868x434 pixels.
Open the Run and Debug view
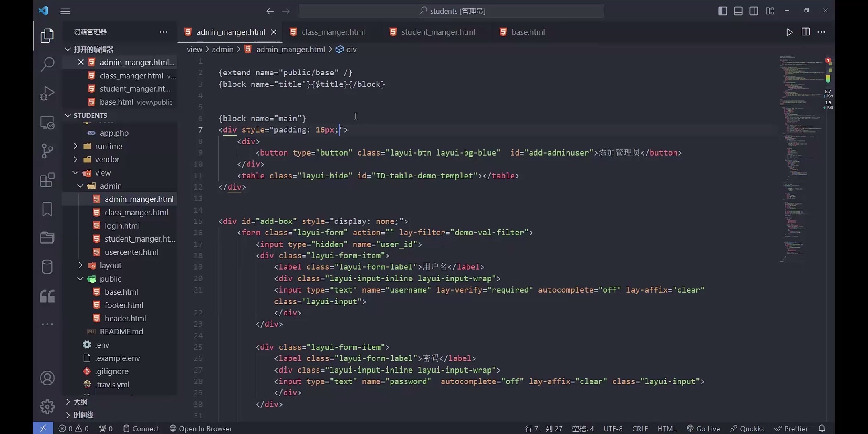(47, 93)
